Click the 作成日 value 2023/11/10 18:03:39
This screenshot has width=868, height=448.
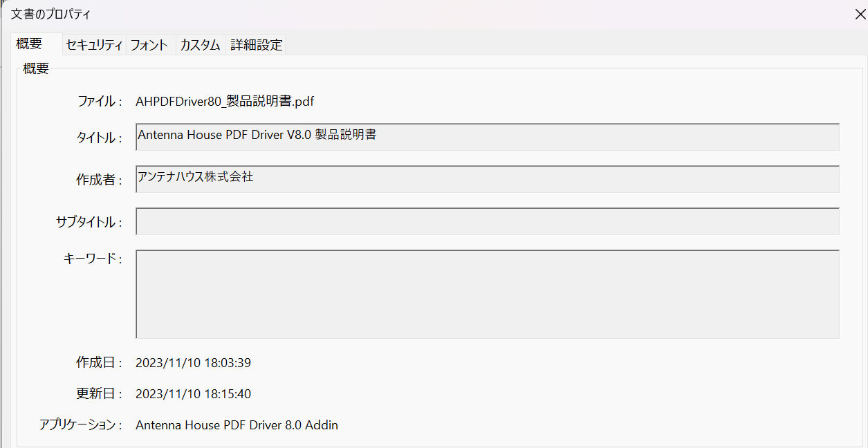(193, 362)
